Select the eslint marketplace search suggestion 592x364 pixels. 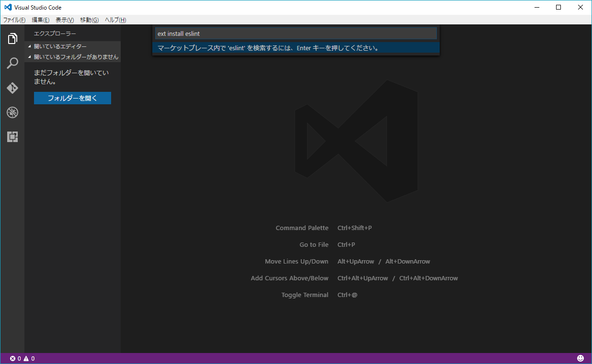click(296, 48)
